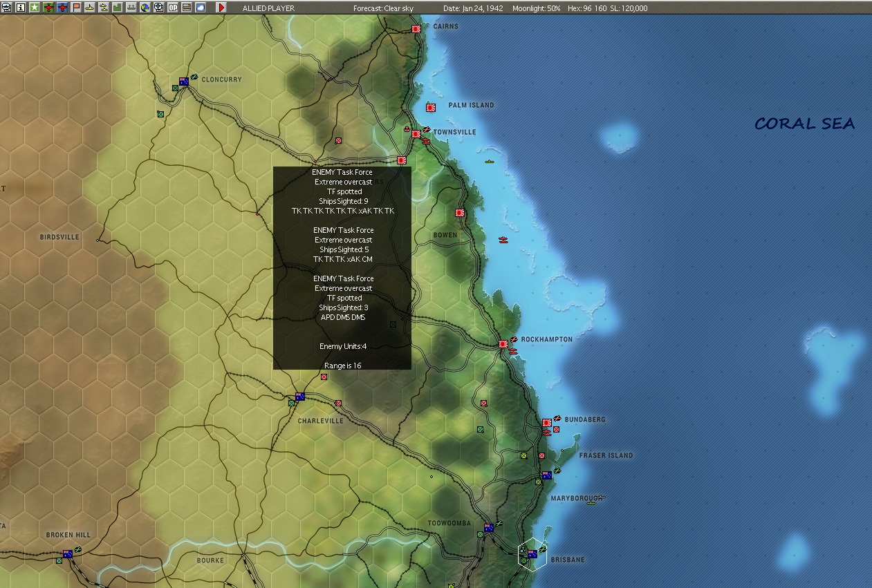The width and height of the screenshot is (872, 588).
Task: Click 'Range is 16' in popup
Action: (x=342, y=366)
